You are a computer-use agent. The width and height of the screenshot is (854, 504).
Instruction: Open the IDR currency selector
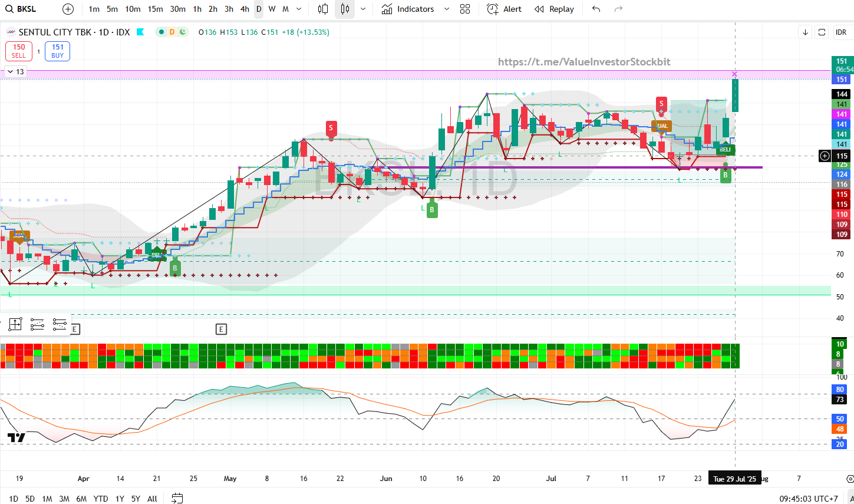click(841, 32)
